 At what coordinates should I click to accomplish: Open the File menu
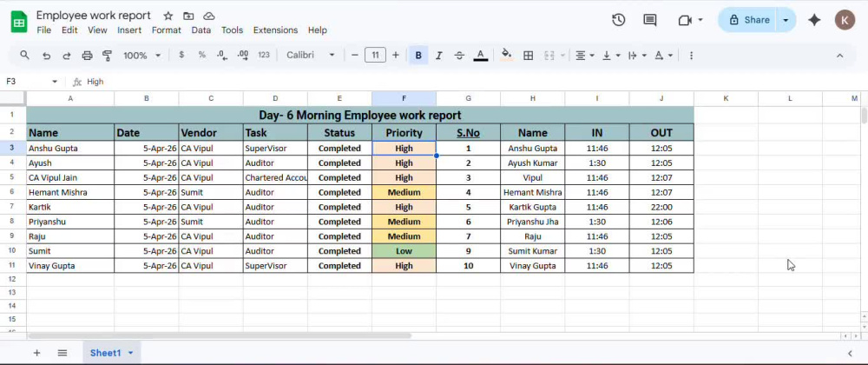[43, 30]
